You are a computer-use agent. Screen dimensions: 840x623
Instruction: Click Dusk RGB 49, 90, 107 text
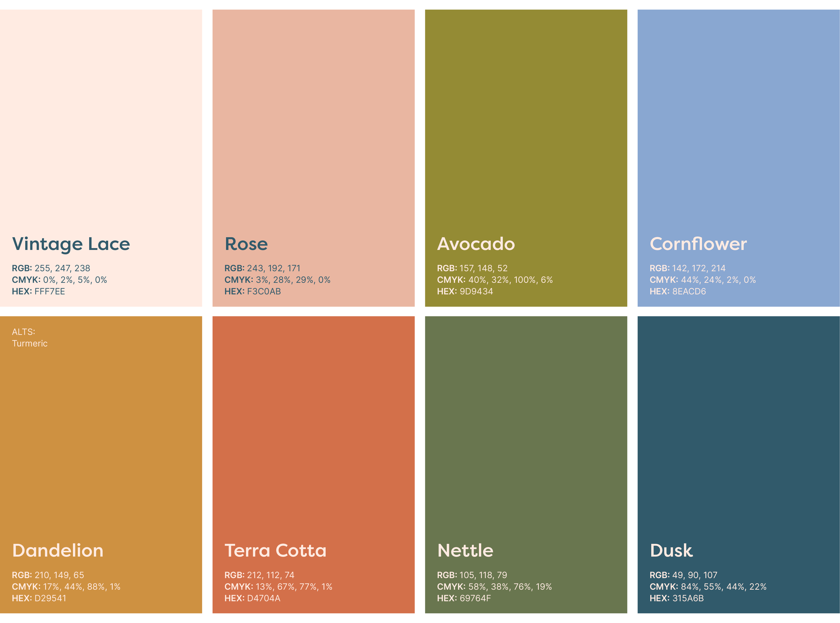tap(683, 575)
